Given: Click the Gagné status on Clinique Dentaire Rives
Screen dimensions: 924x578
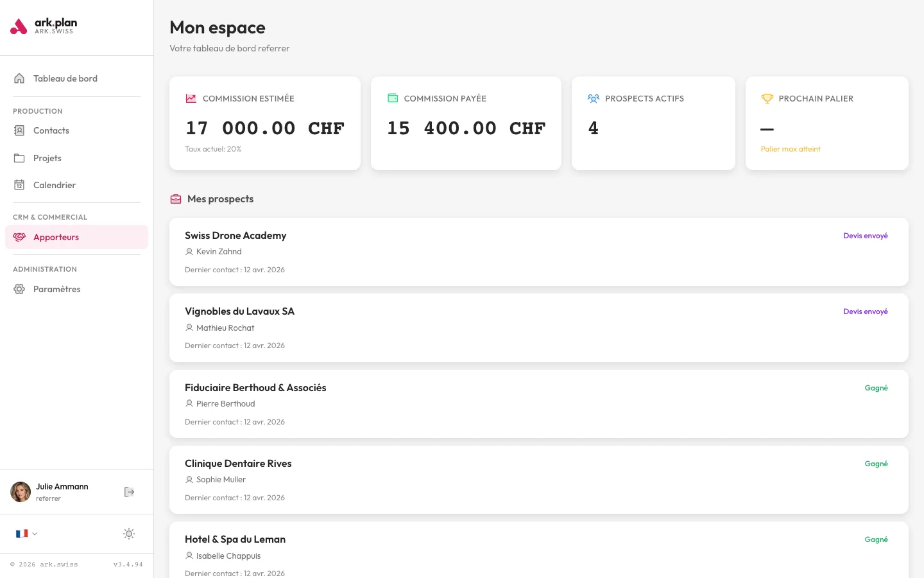Looking at the screenshot, I should click(876, 464).
